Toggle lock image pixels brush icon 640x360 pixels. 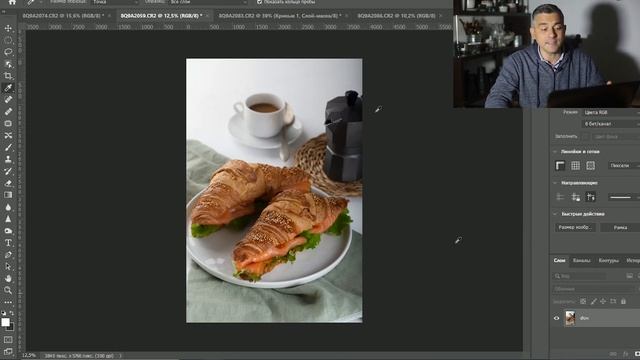593,302
